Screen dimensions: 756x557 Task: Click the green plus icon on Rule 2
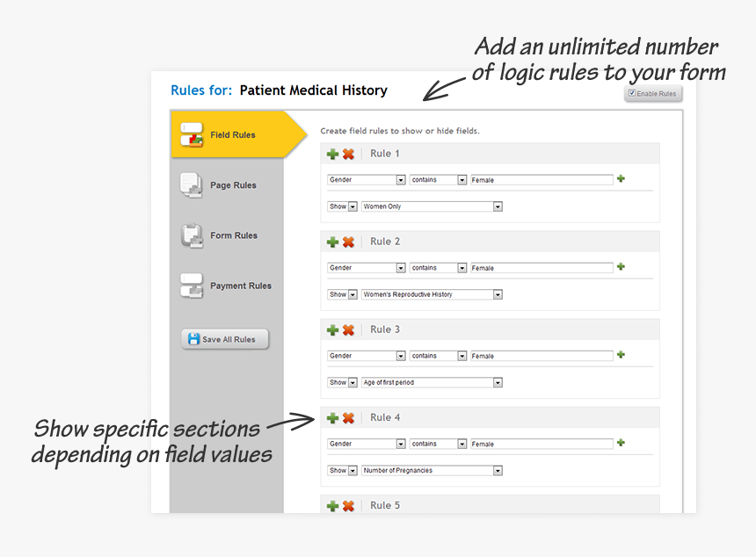click(332, 242)
